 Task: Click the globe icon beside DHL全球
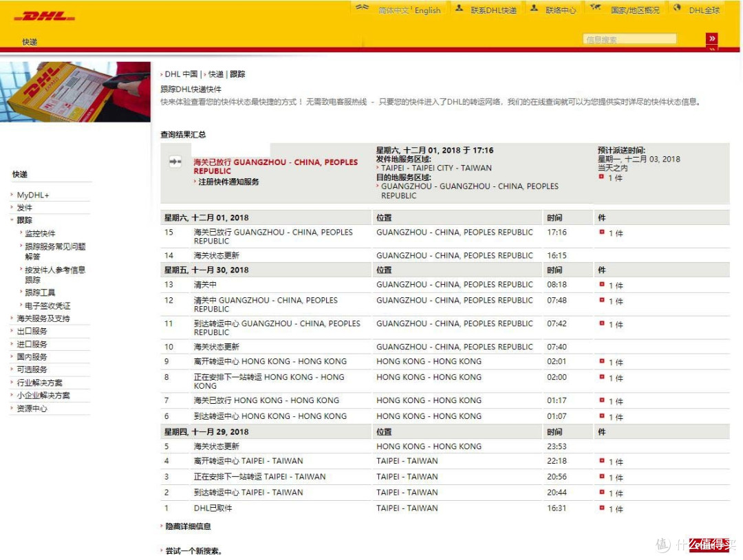(677, 8)
